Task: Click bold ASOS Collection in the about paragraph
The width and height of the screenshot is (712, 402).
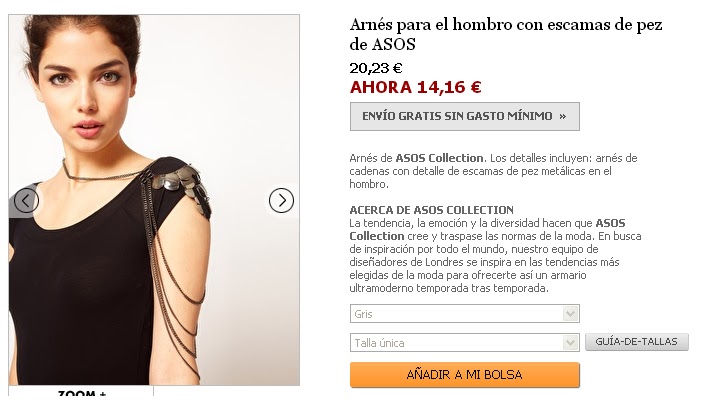Action: [487, 229]
